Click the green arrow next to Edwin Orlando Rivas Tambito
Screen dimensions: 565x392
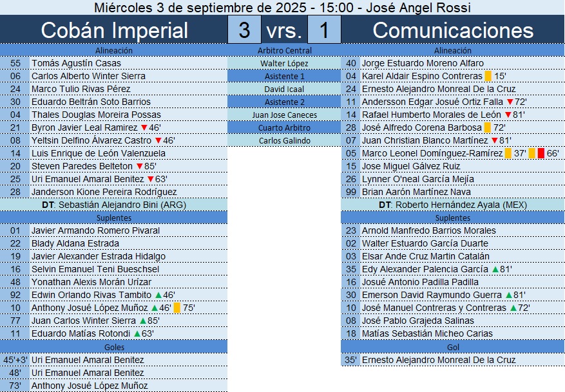click(x=158, y=295)
